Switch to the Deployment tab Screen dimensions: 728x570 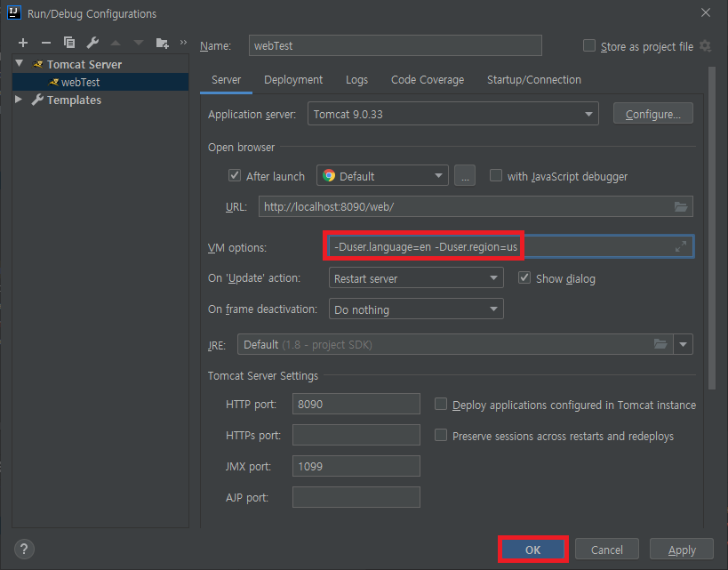(x=293, y=80)
